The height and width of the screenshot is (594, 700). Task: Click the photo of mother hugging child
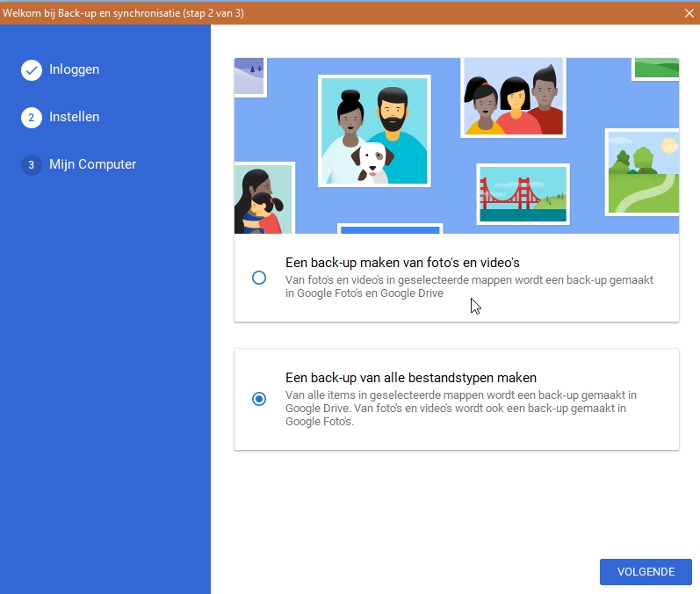[x=262, y=200]
